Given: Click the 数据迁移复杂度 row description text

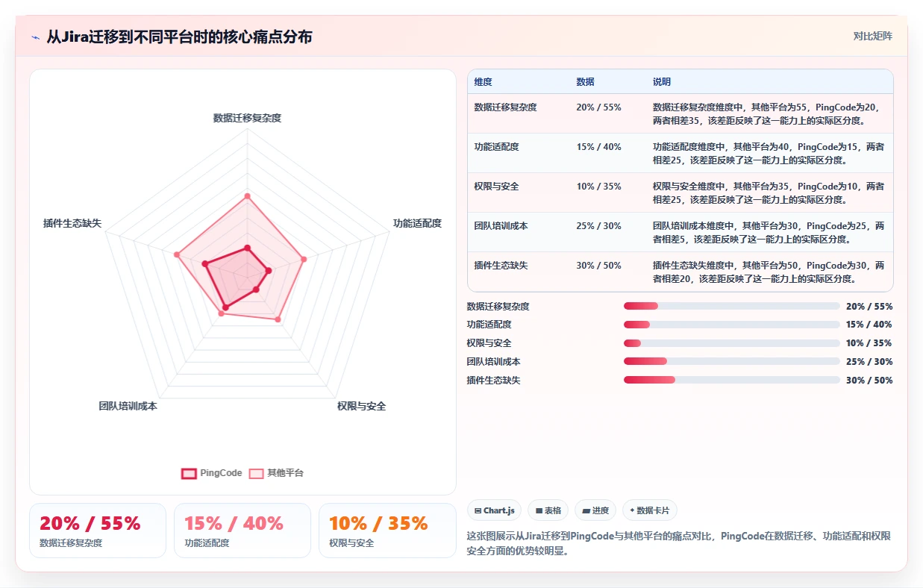Looking at the screenshot, I should tap(769, 113).
